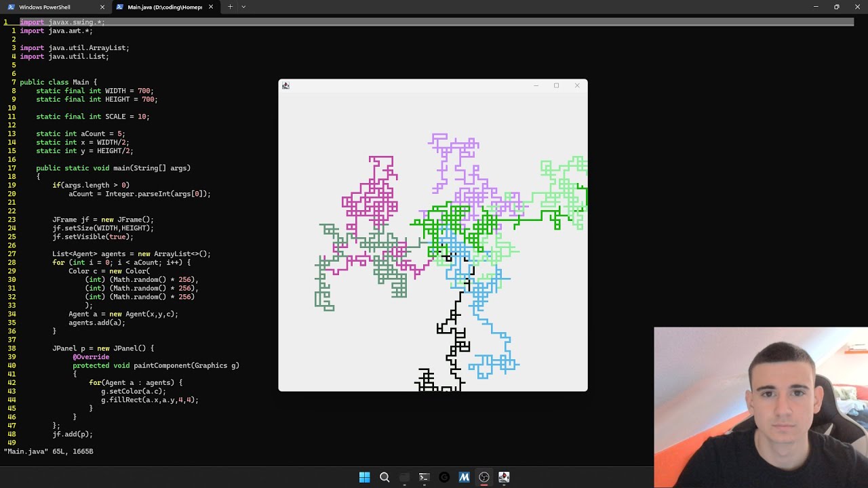This screenshot has width=868, height=488.
Task: Click status line '"Main.java" 65L, 1665B'
Action: (49, 451)
